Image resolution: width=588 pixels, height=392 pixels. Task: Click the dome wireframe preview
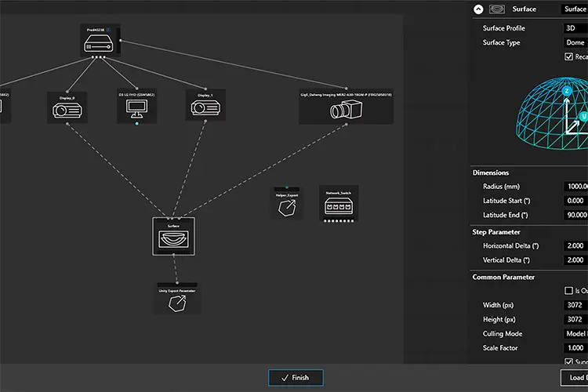pos(554,113)
